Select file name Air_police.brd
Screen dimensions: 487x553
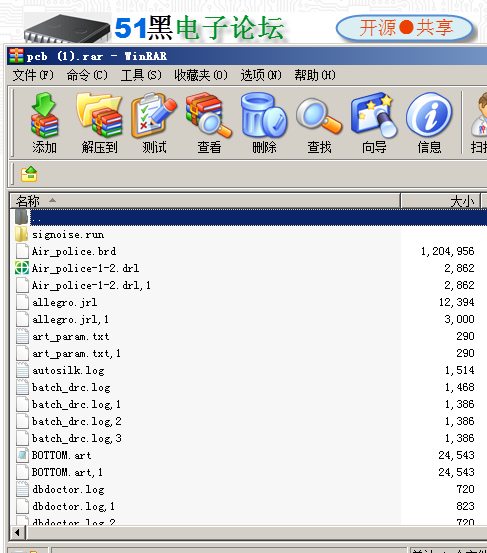coord(74,251)
